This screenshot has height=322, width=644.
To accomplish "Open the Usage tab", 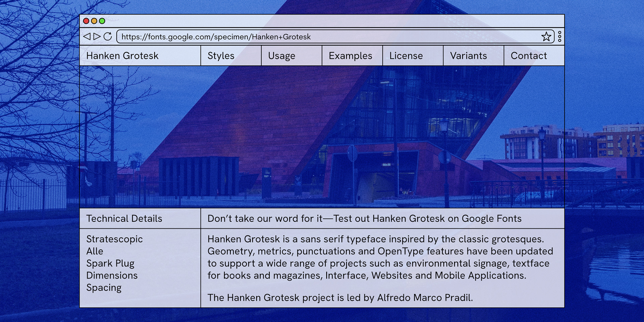I will [x=291, y=56].
